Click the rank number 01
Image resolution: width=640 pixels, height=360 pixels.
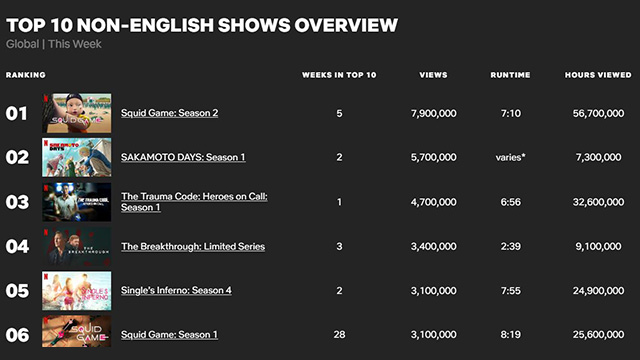(16, 113)
